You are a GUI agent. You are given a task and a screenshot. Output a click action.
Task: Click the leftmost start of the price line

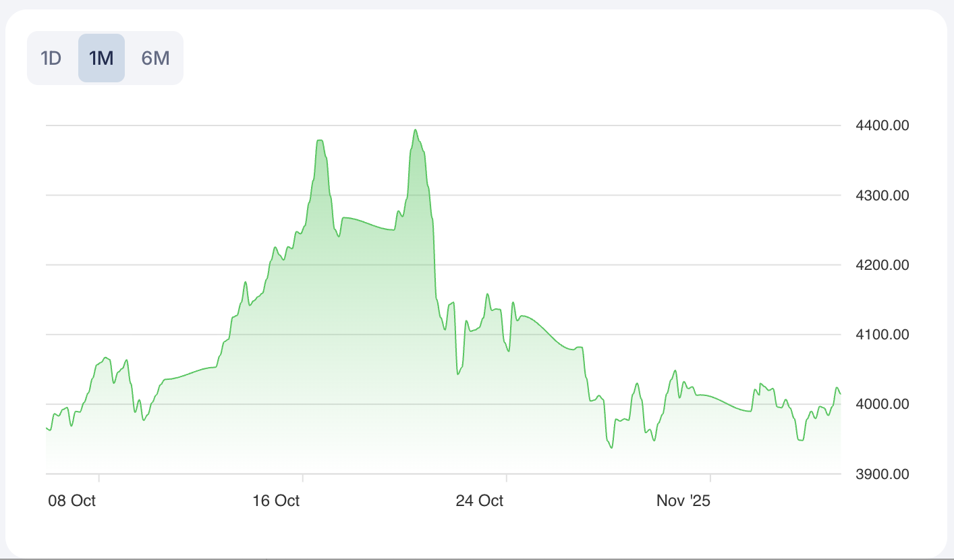[x=47, y=428]
